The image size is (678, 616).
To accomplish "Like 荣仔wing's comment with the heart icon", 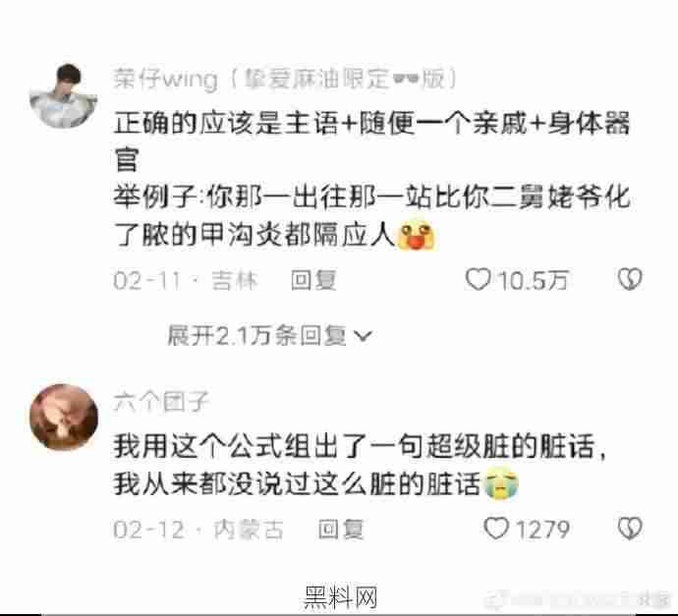I will 478,279.
